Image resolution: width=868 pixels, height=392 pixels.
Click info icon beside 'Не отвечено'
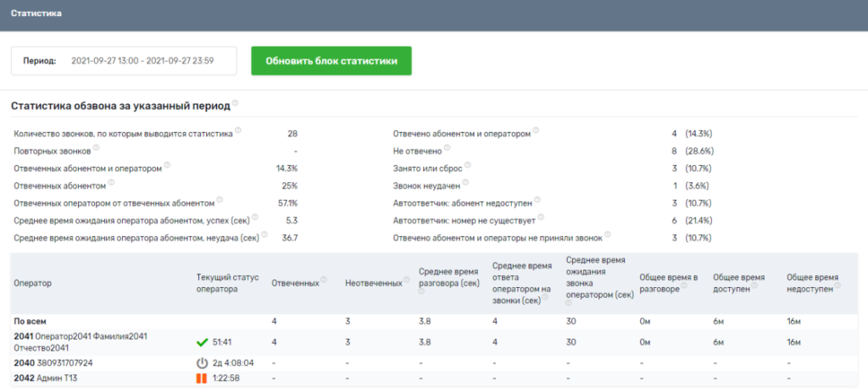448,148
